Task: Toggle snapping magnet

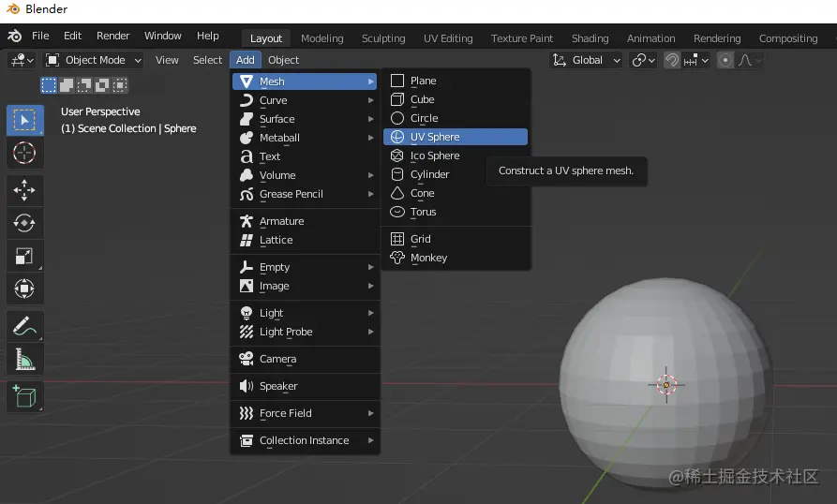Action: (671, 60)
